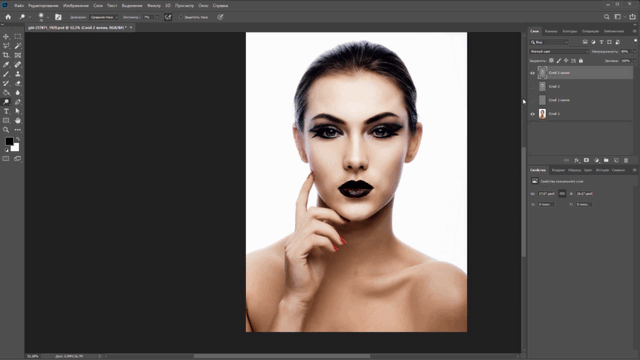Select the Frame tool
Viewport: 640px width, 360px height.
(18, 55)
